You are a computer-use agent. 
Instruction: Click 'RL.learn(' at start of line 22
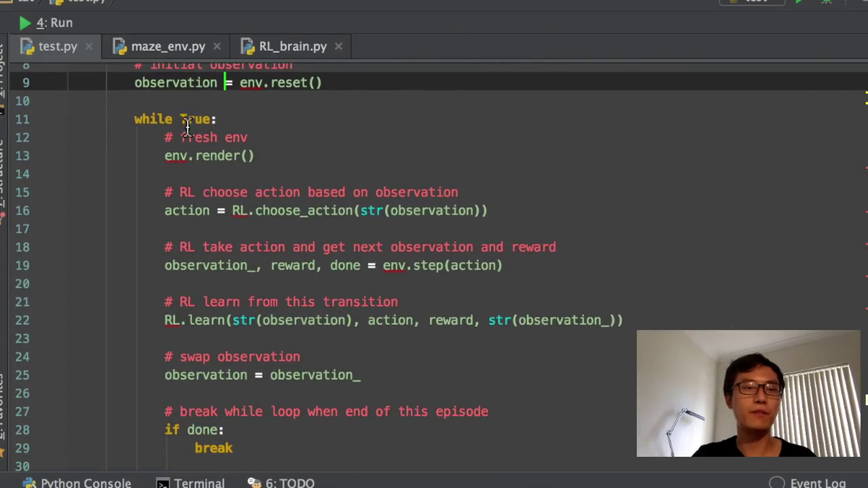[198, 320]
